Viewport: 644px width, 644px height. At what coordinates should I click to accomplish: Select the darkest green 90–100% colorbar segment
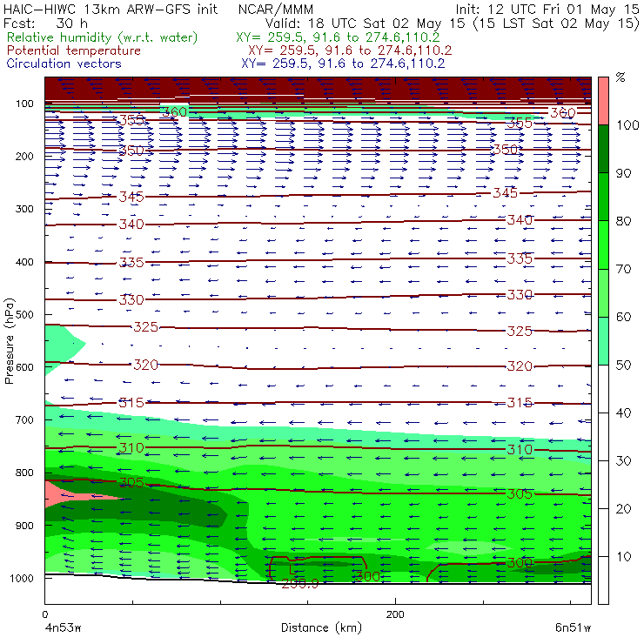603,149
